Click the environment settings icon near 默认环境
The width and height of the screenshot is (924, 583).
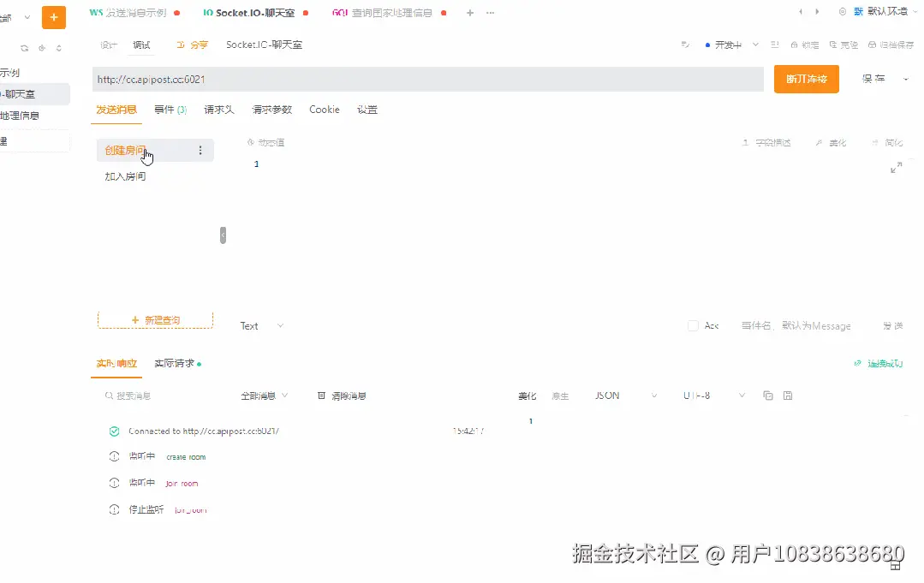click(842, 12)
